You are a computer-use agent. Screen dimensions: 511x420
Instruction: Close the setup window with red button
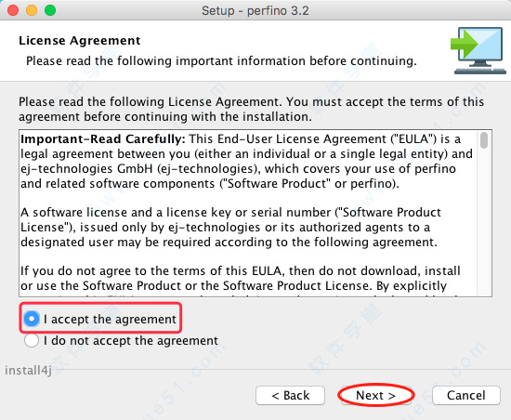point(13,10)
